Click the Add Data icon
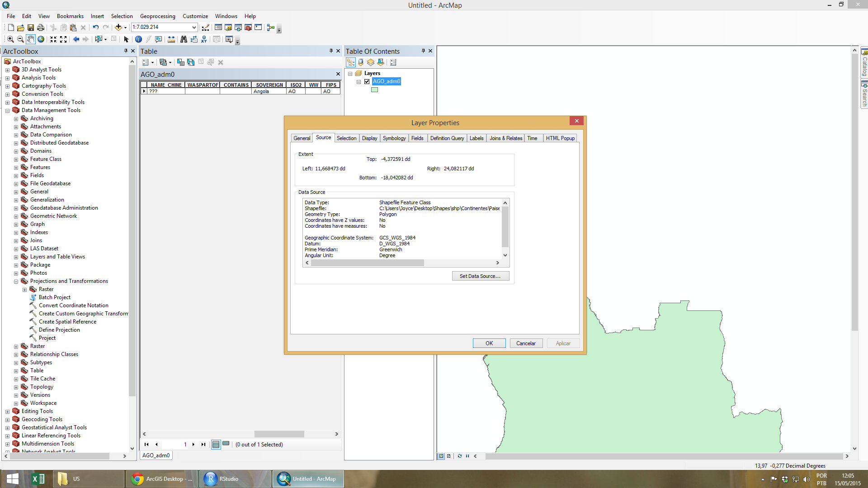Viewport: 868px width, 488px height. [x=118, y=28]
